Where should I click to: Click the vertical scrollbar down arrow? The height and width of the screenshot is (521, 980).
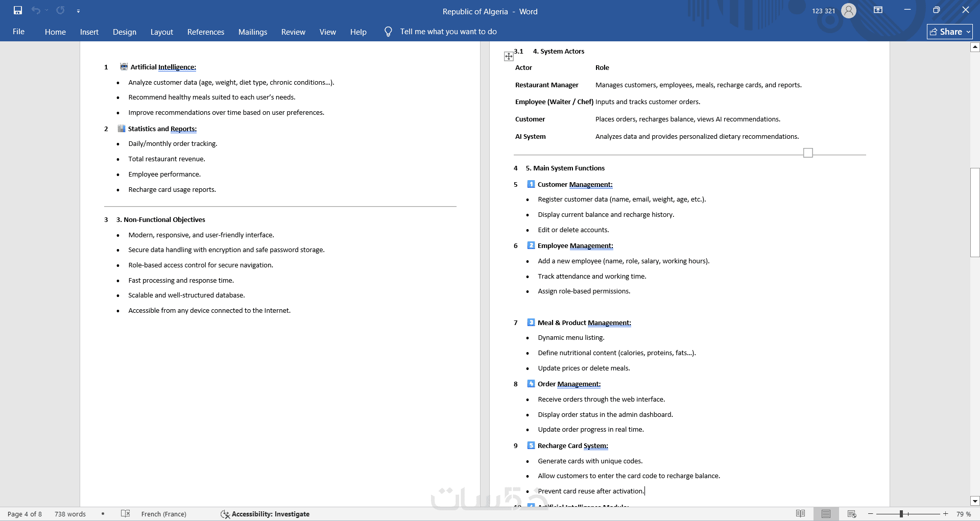(x=975, y=501)
